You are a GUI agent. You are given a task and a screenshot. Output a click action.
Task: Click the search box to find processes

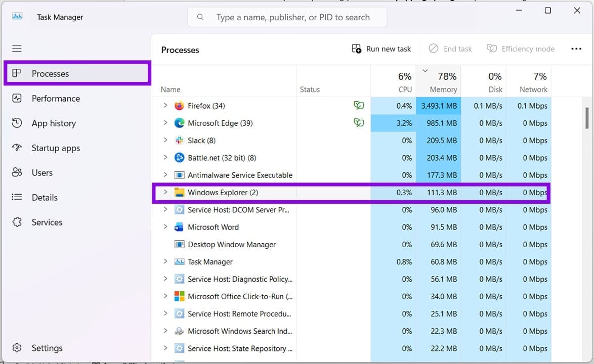tap(287, 17)
